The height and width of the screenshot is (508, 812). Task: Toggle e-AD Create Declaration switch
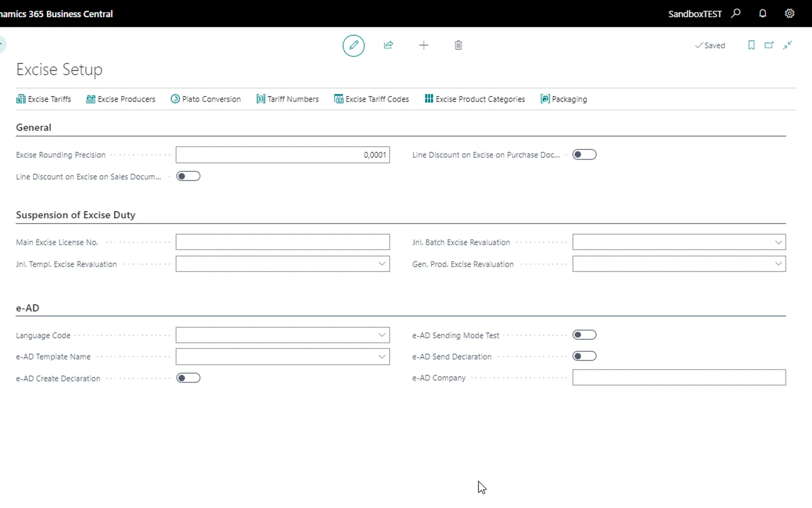click(x=188, y=378)
